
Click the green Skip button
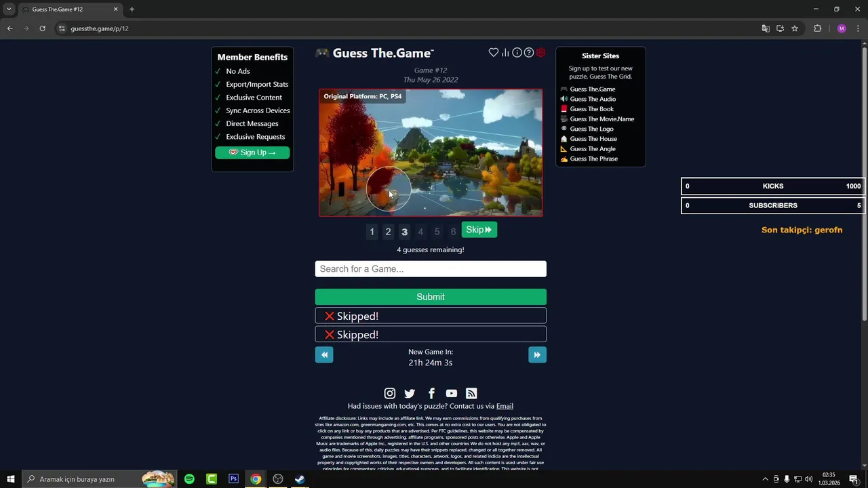[x=479, y=230]
